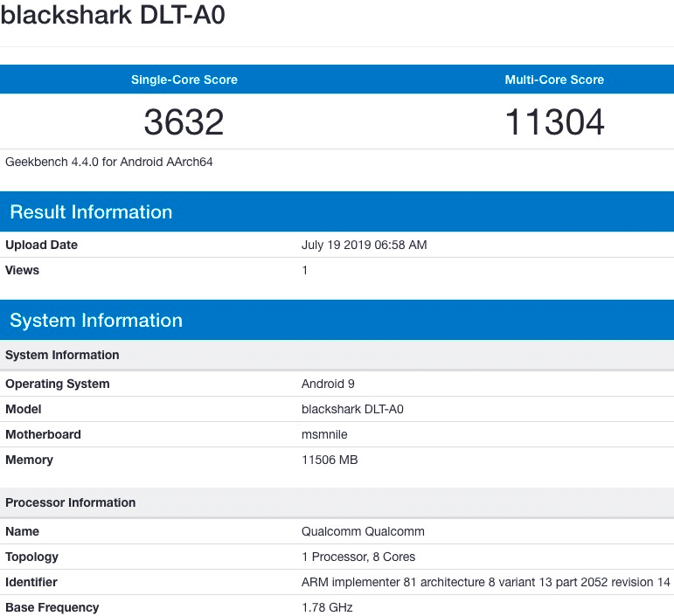Click the multi-core score value 11304
Viewport: 674px width, 616px height.
coord(554,122)
